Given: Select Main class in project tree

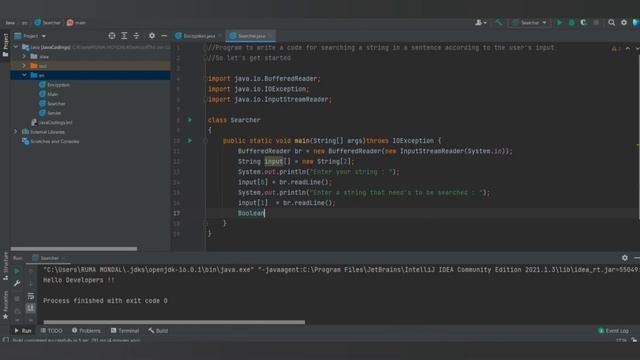Looking at the screenshot, I should pyautogui.click(x=49, y=94).
